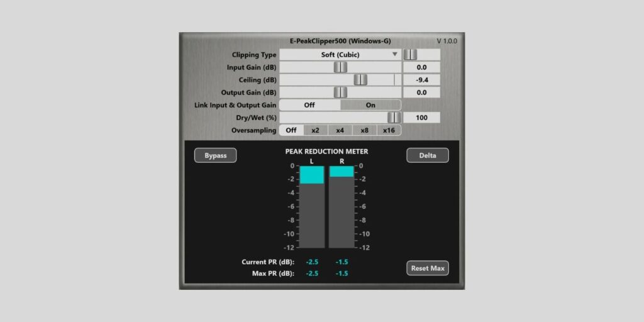Image resolution: width=644 pixels, height=322 pixels.
Task: Click the Dry/Wet value field 100
Action: (421, 118)
